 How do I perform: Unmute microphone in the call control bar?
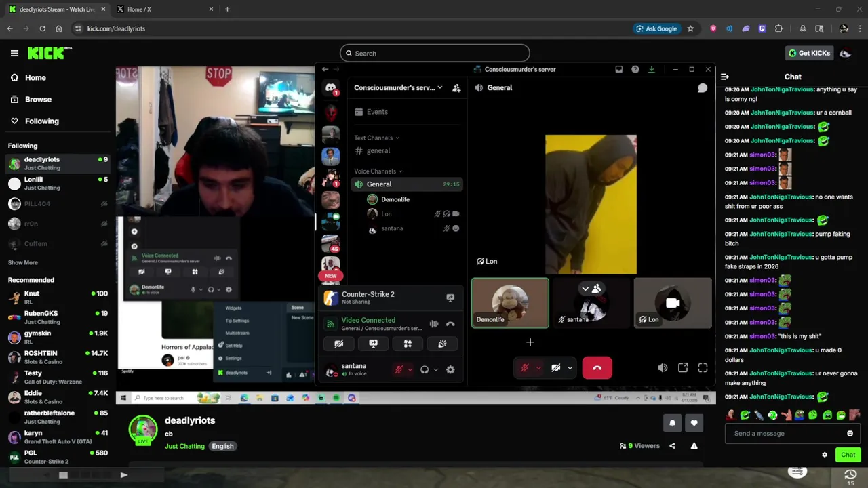pos(524,368)
